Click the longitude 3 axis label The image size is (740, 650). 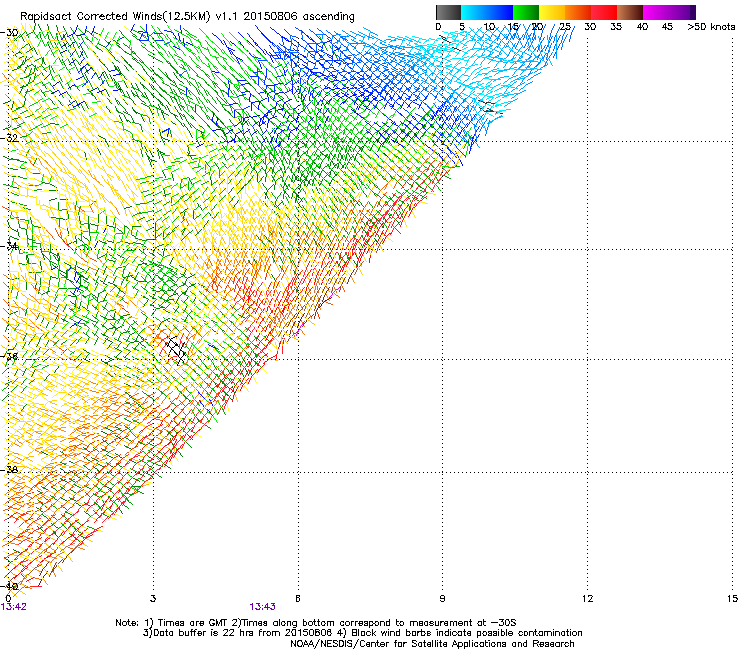153,599
